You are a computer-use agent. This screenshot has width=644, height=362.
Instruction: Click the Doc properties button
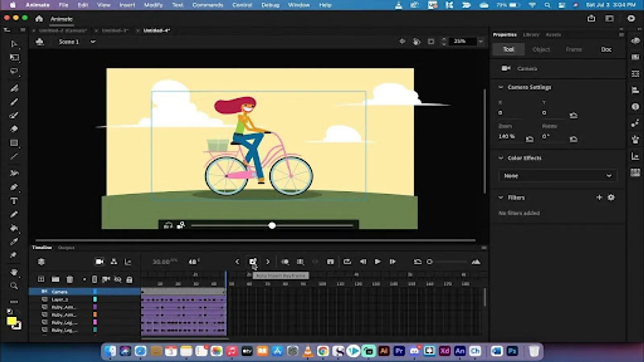(606, 49)
